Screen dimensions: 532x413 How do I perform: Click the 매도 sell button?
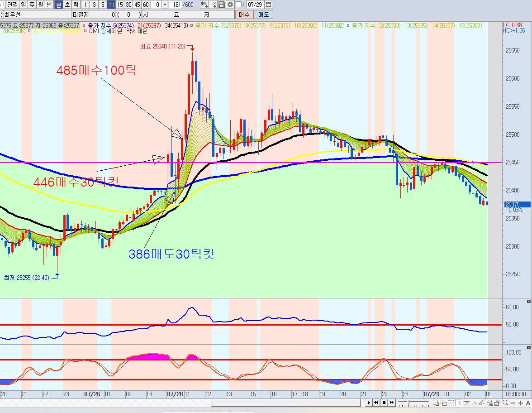point(263,14)
